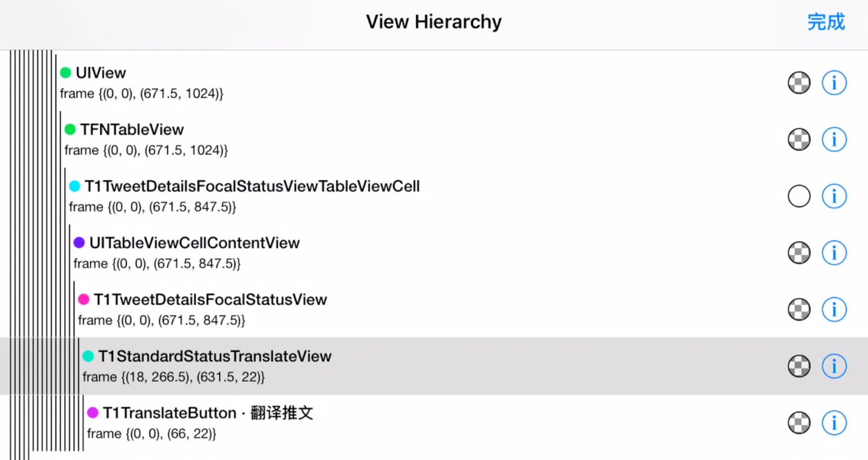This screenshot has width=868, height=460.
Task: Show info for the T1TweetDetailsFocalStatusView row
Action: pyautogui.click(x=834, y=309)
